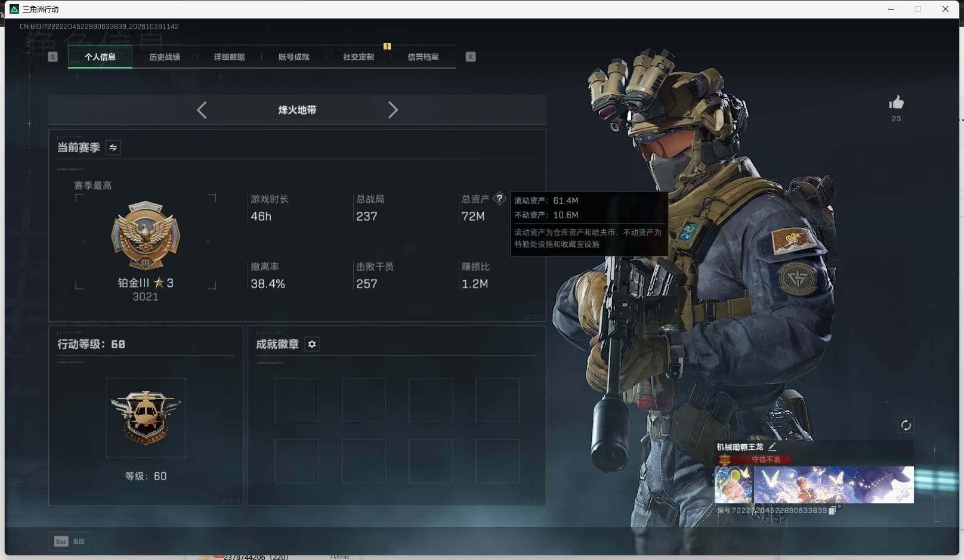Switch to the 历史战绩 tab
Screen dimensions: 964x560
pos(165,57)
